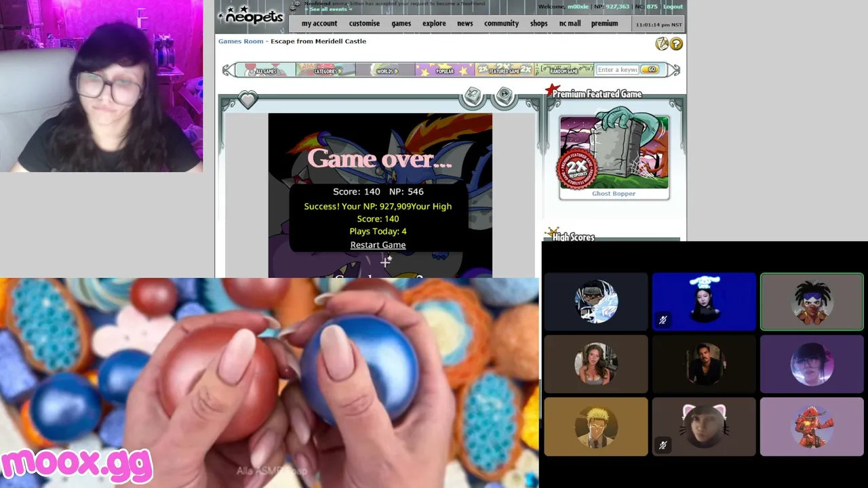868x488 pixels.
Task: Click the left scroll arrow of games bar
Action: (229, 70)
